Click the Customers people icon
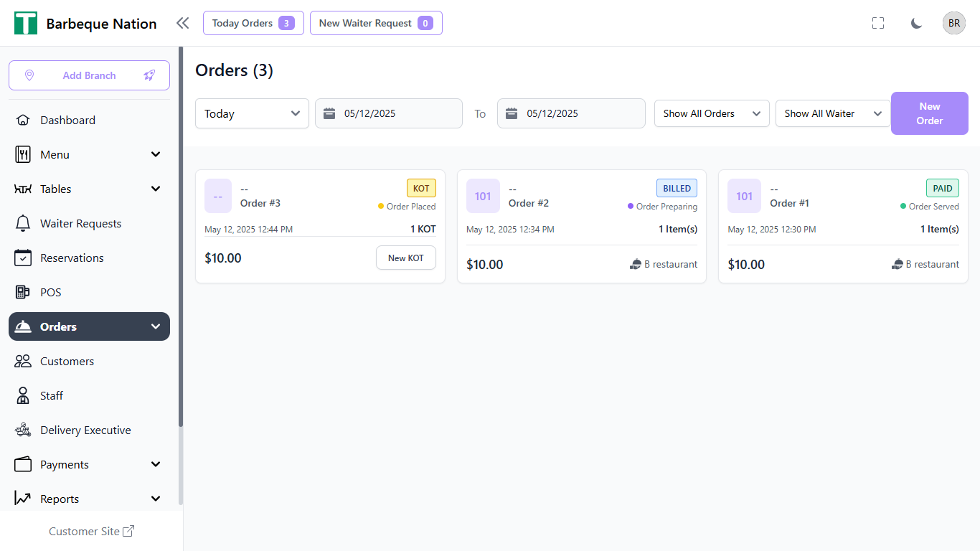 [24, 361]
